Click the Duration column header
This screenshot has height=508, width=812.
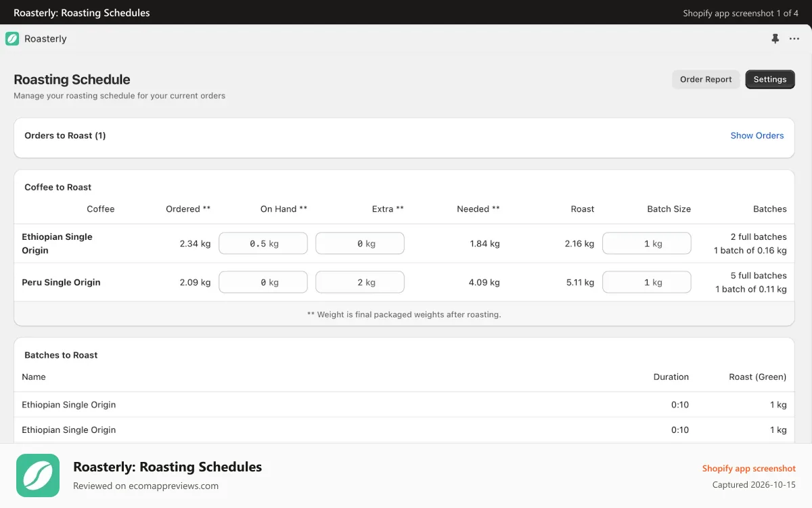671,377
